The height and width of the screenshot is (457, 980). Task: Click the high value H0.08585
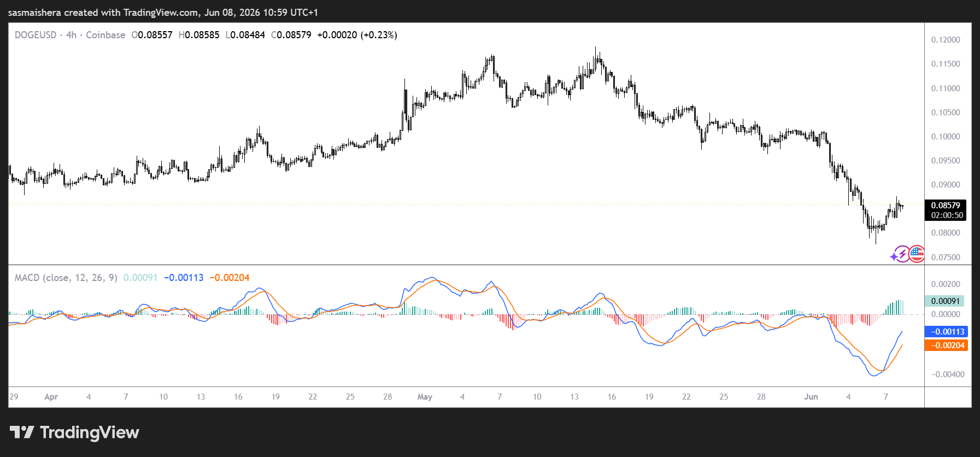[x=199, y=35]
